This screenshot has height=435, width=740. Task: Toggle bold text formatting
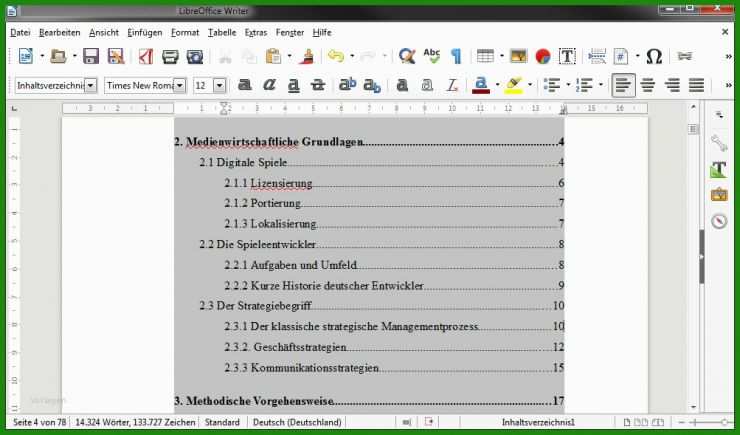(x=244, y=85)
